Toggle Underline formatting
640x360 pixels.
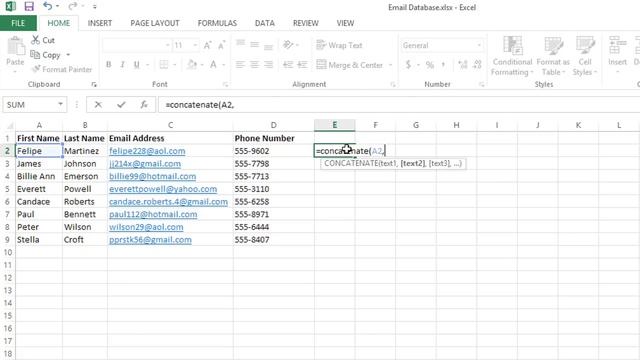(x=136, y=64)
